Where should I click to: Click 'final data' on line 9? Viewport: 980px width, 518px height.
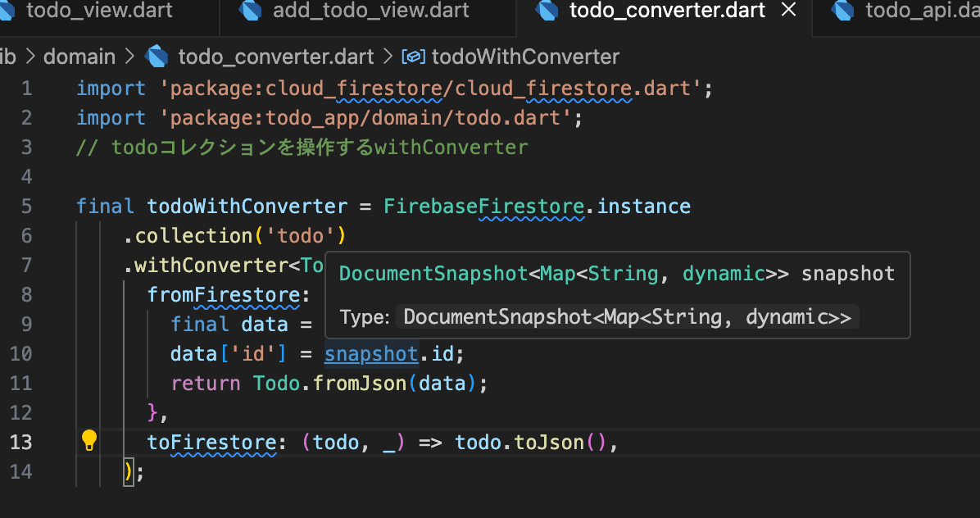229,324
